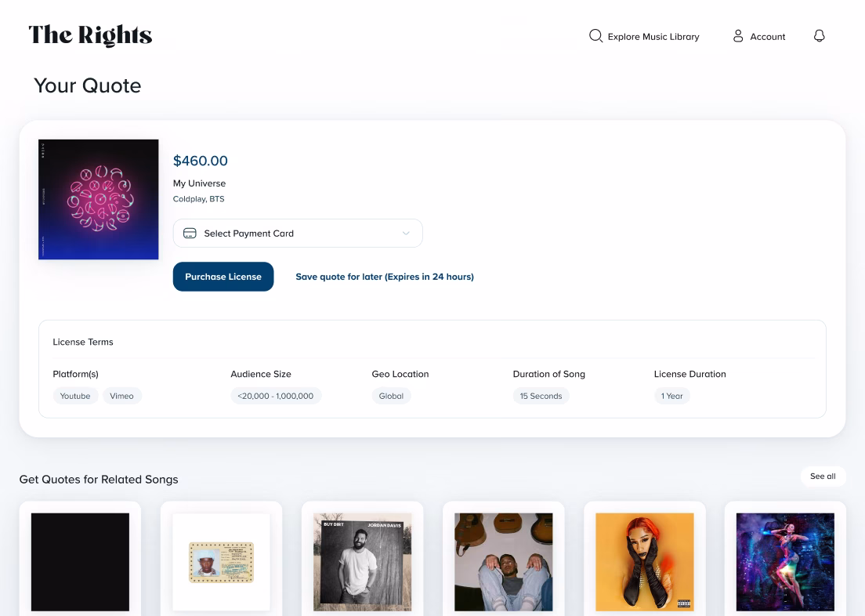Image resolution: width=865 pixels, height=616 pixels.
Task: Expand the Select Payment Card dropdown
Action: pyautogui.click(x=298, y=234)
